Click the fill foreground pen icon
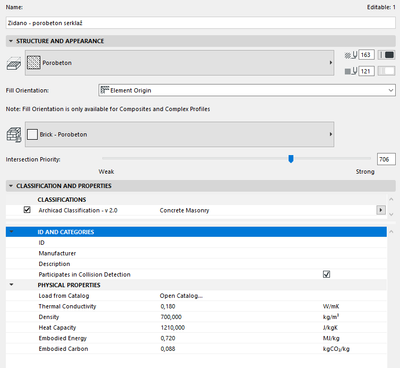 pos(351,55)
